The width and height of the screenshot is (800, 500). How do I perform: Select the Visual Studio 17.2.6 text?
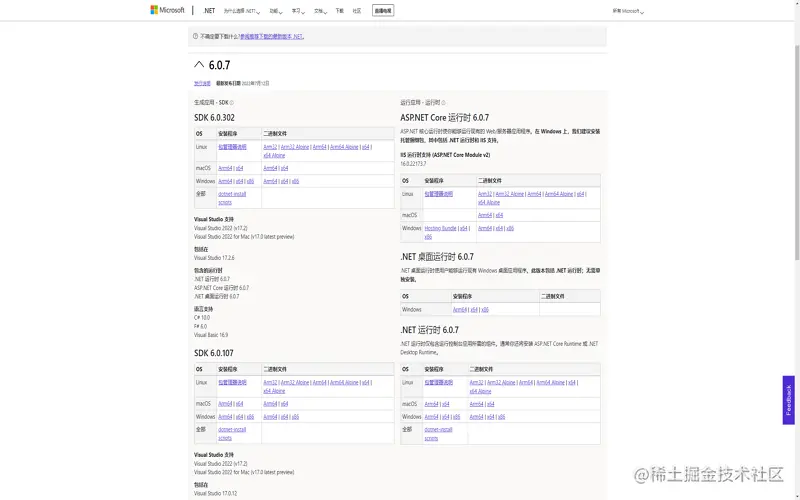pyautogui.click(x=214, y=258)
